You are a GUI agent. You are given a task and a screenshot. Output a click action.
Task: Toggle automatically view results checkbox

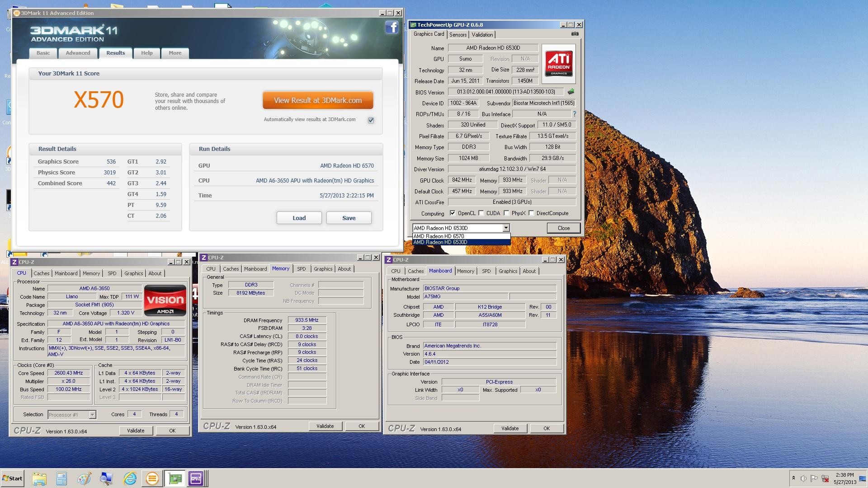371,120
